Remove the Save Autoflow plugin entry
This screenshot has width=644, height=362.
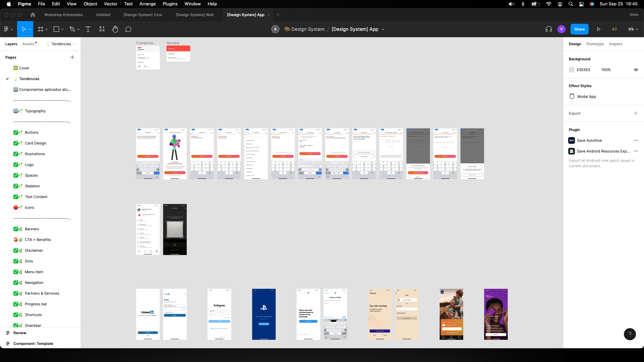[x=636, y=140]
